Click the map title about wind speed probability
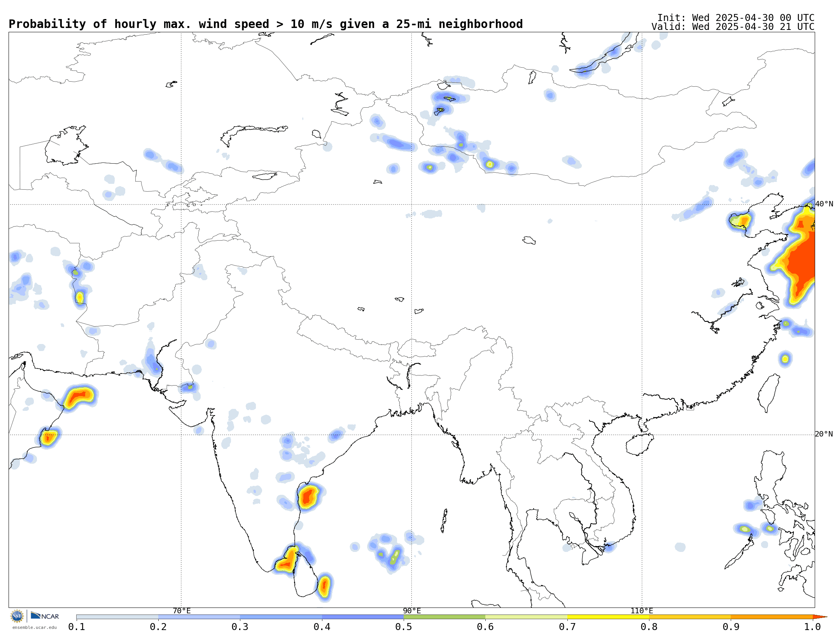The image size is (840, 632). tap(266, 24)
